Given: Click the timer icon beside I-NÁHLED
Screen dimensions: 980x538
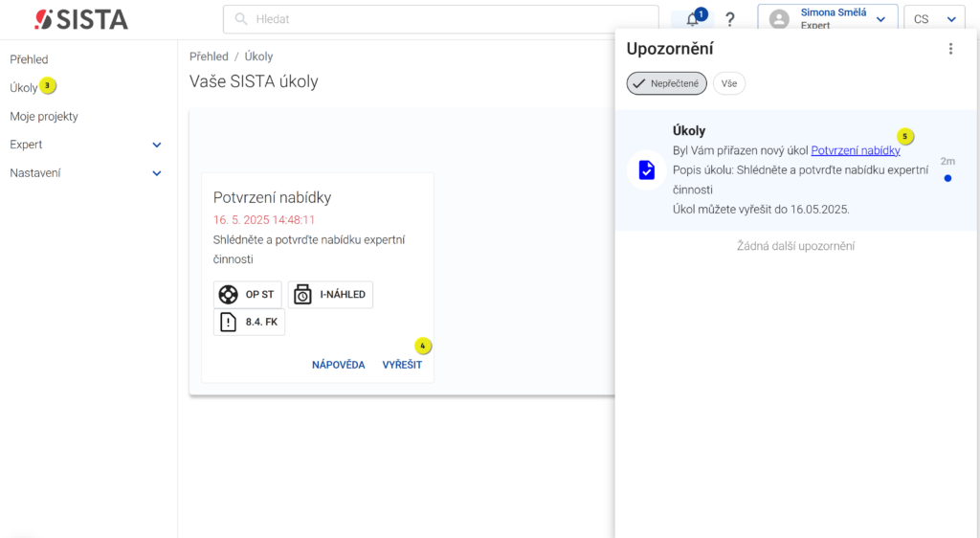Looking at the screenshot, I should pyautogui.click(x=302, y=294).
